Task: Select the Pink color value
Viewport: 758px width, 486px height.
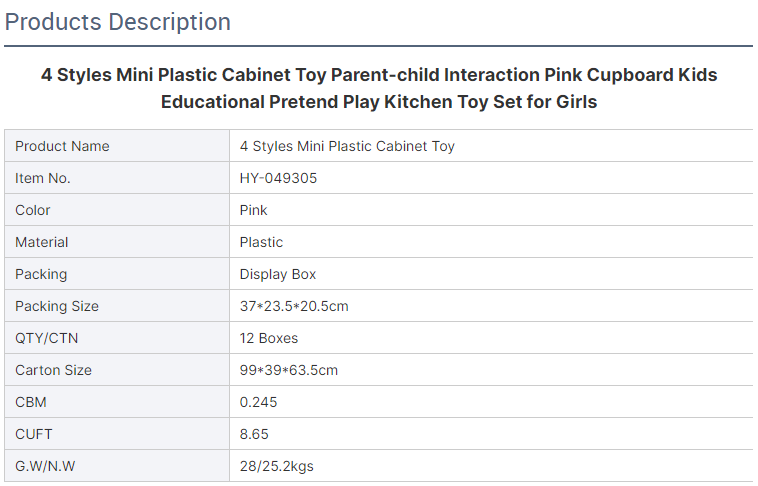Action: (253, 210)
